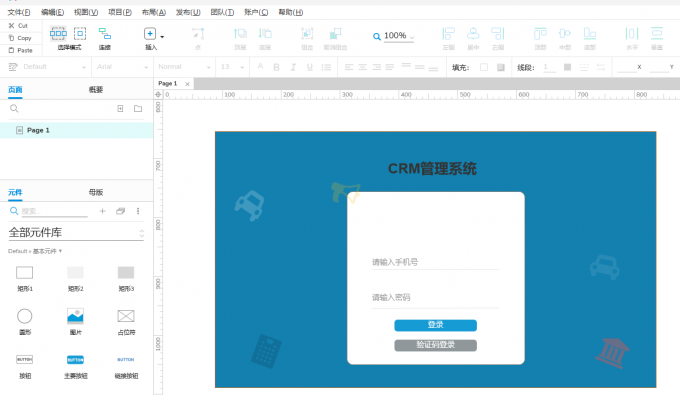Click the 登录 button on canvas
Viewport: 680px width, 395px height.
(435, 325)
